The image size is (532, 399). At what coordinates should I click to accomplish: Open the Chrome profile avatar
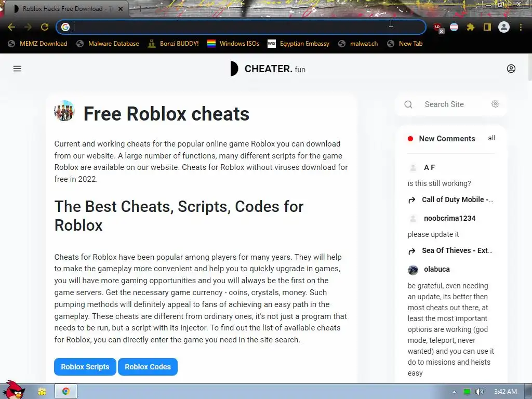tap(504, 27)
